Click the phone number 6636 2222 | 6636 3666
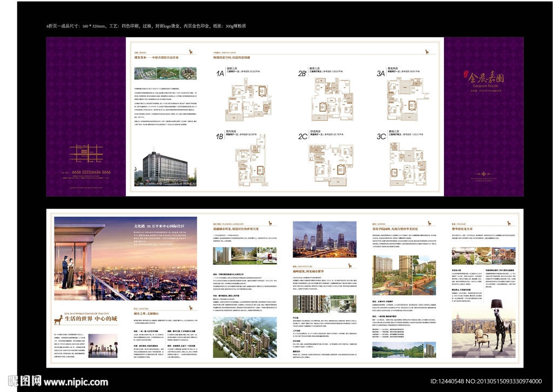Image resolution: width=553 pixels, height=392 pixels. pyautogui.click(x=91, y=172)
